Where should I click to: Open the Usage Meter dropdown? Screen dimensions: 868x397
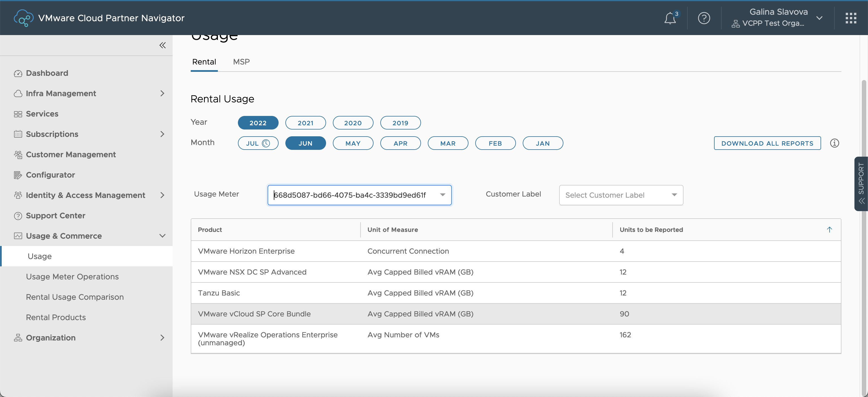tap(442, 195)
